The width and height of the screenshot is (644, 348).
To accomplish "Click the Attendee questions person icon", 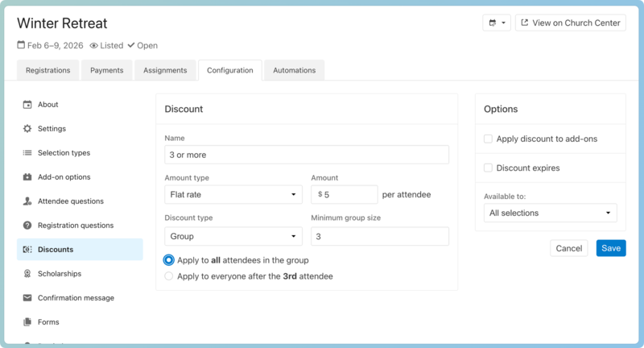I will (27, 201).
